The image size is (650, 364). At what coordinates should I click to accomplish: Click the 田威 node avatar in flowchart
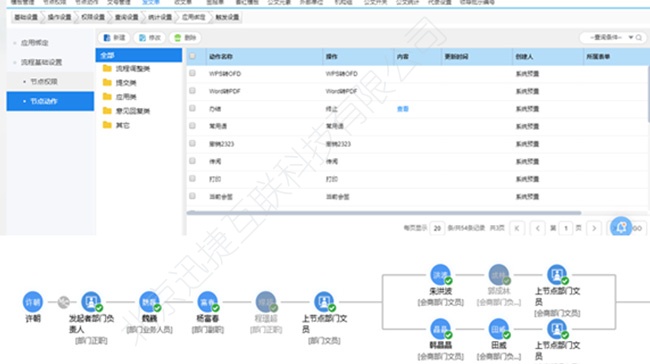click(499, 329)
